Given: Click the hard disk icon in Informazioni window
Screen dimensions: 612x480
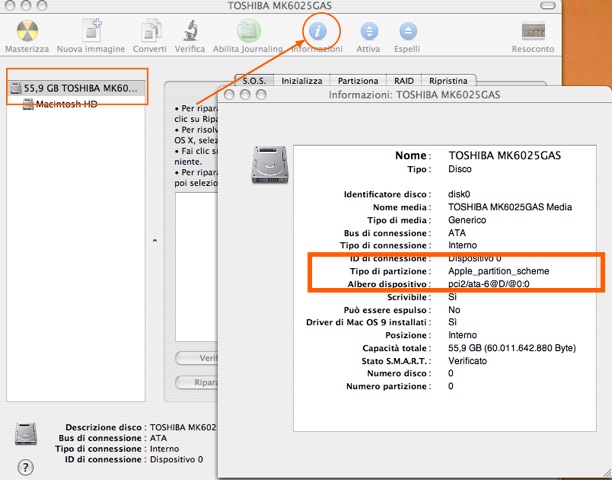Looking at the screenshot, I should (270, 164).
